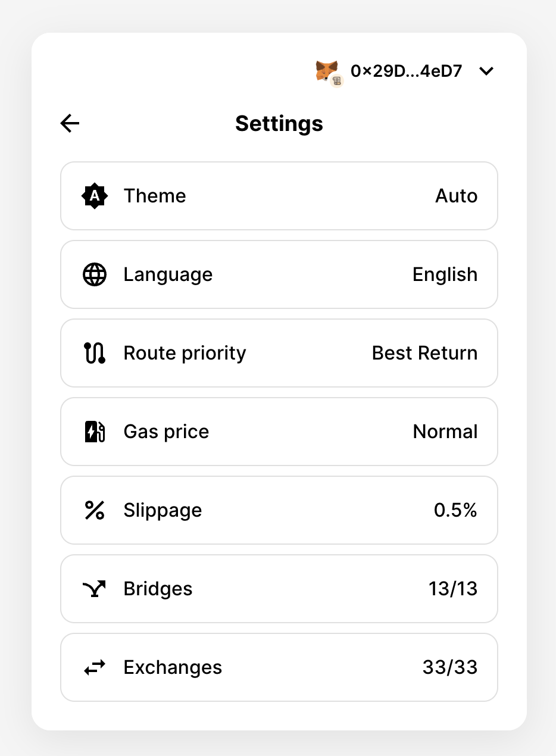Click the Gas price pump icon
The width and height of the screenshot is (556, 756).
(94, 432)
